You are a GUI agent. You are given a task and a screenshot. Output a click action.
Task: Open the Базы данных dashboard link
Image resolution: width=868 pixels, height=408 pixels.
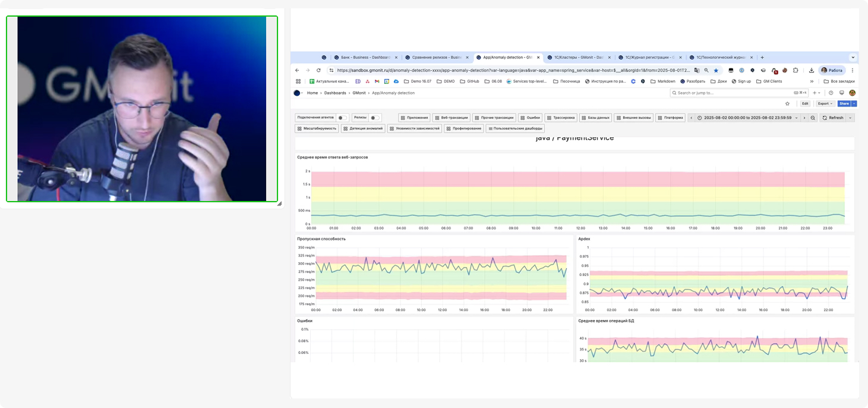pyautogui.click(x=595, y=118)
